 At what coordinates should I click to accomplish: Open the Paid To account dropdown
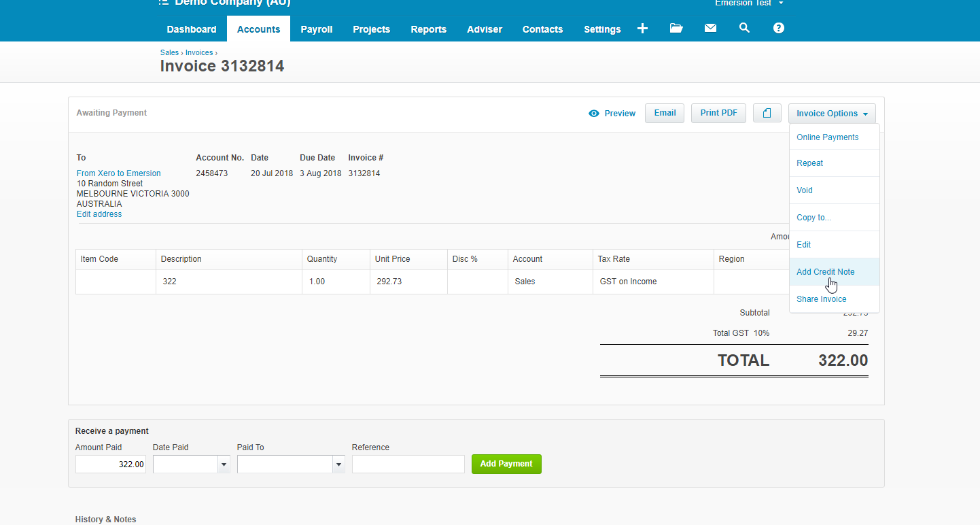coord(338,464)
